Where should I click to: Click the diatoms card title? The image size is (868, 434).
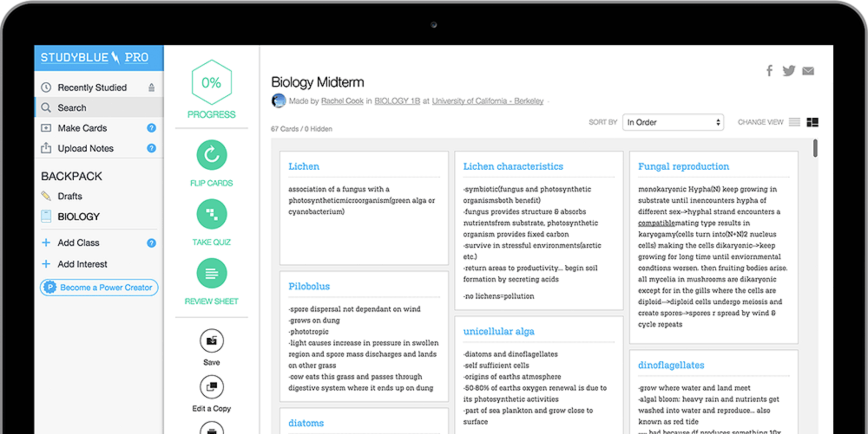[x=306, y=423]
